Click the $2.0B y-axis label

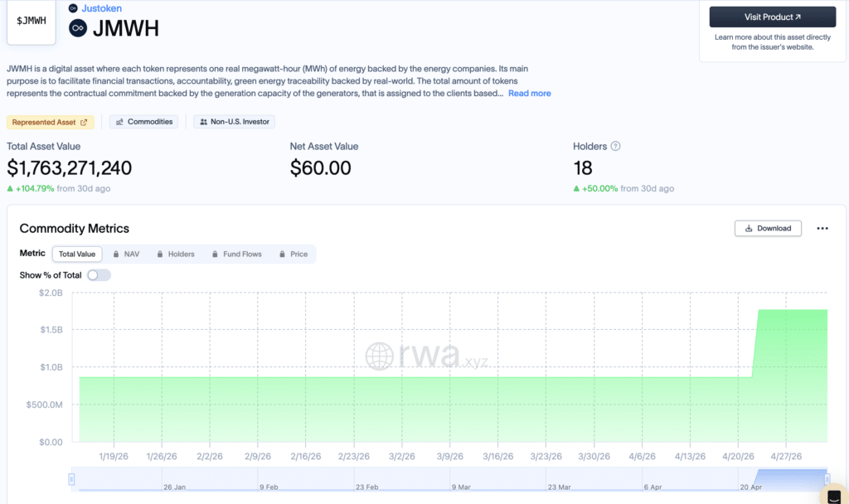tap(51, 293)
